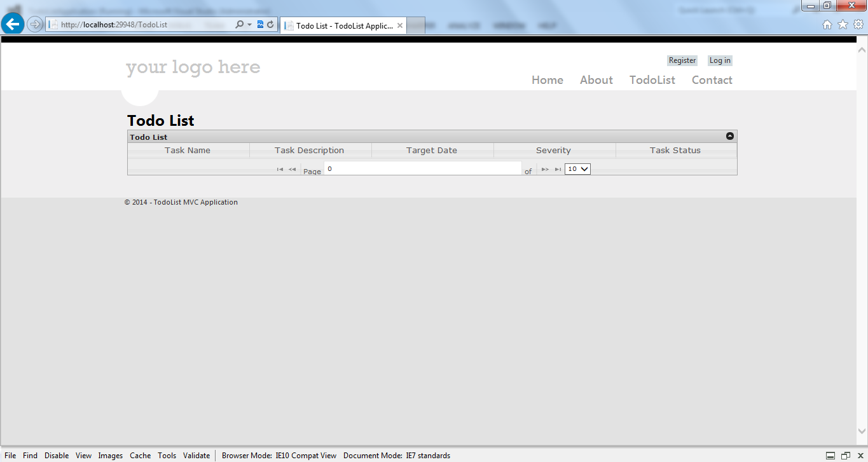
Task: Change Browser Mode: IE10 Compat View
Action: (279, 456)
